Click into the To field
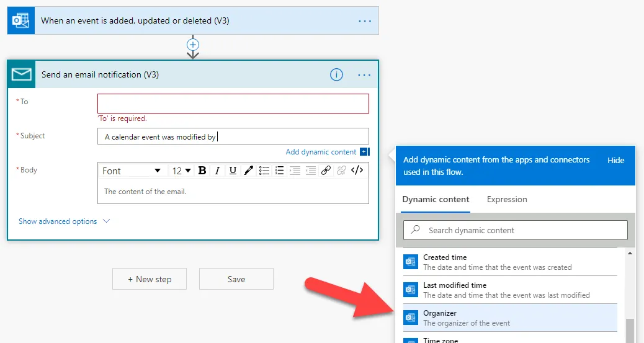 click(233, 104)
